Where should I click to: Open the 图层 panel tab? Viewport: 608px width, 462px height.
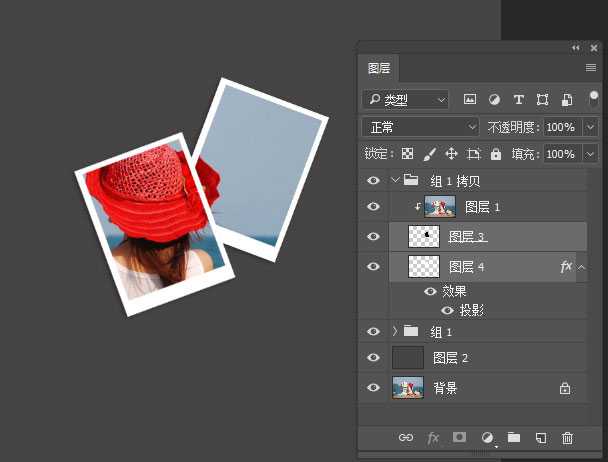pyautogui.click(x=379, y=68)
